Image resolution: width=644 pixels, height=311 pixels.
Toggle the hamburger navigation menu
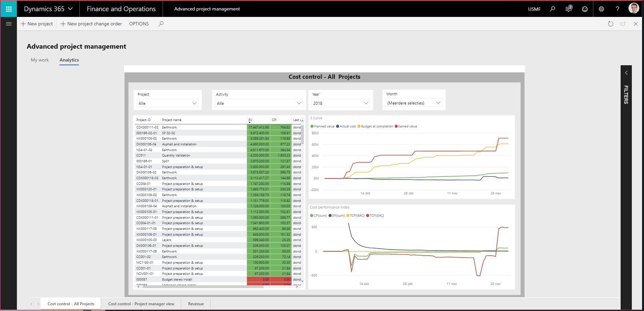9,24
